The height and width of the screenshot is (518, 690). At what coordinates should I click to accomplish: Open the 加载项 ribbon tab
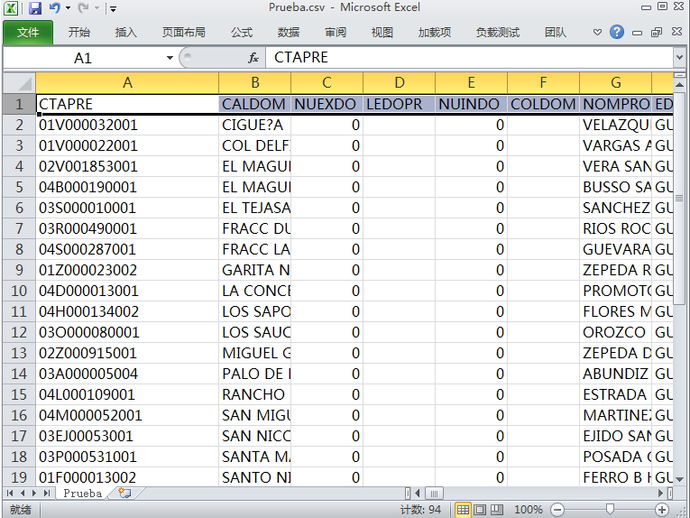434,32
